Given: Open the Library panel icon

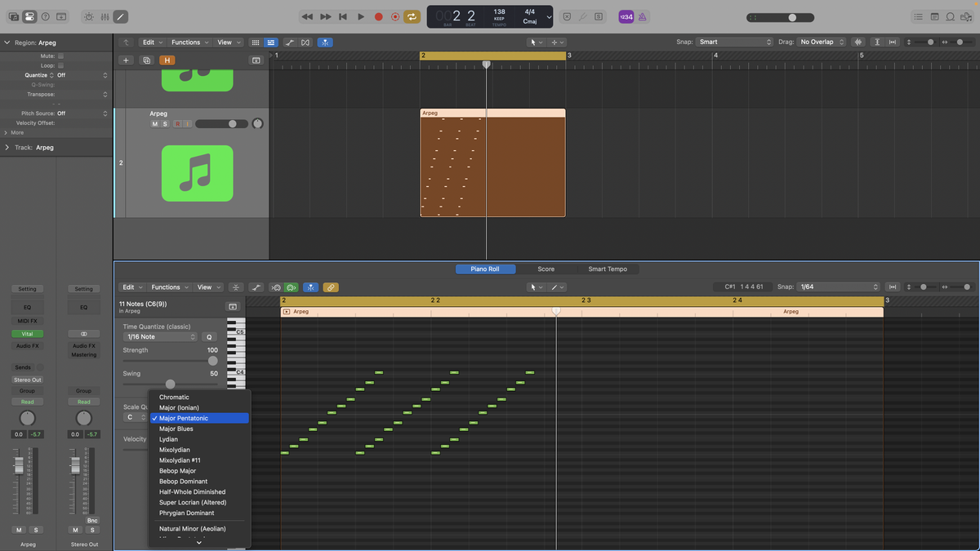Looking at the screenshot, I should click(14, 16).
